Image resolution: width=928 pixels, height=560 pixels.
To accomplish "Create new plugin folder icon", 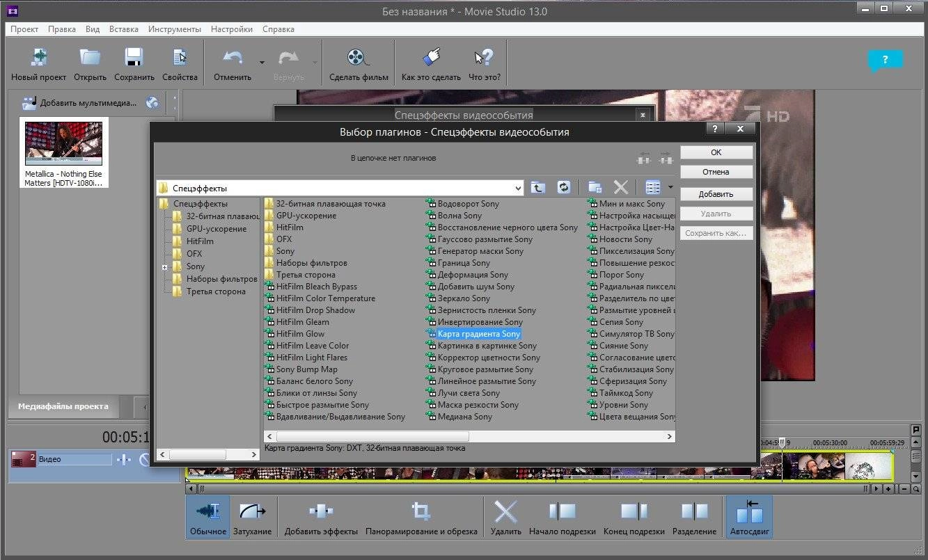I will coord(595,187).
